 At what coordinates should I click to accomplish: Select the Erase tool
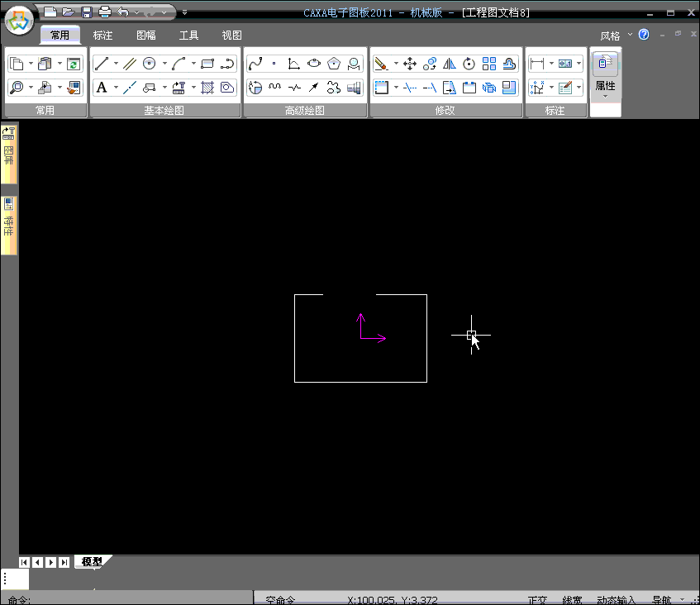(x=381, y=64)
